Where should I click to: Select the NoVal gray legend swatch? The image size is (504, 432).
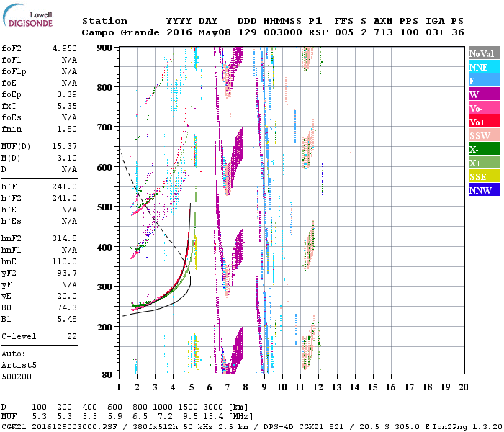[484, 53]
